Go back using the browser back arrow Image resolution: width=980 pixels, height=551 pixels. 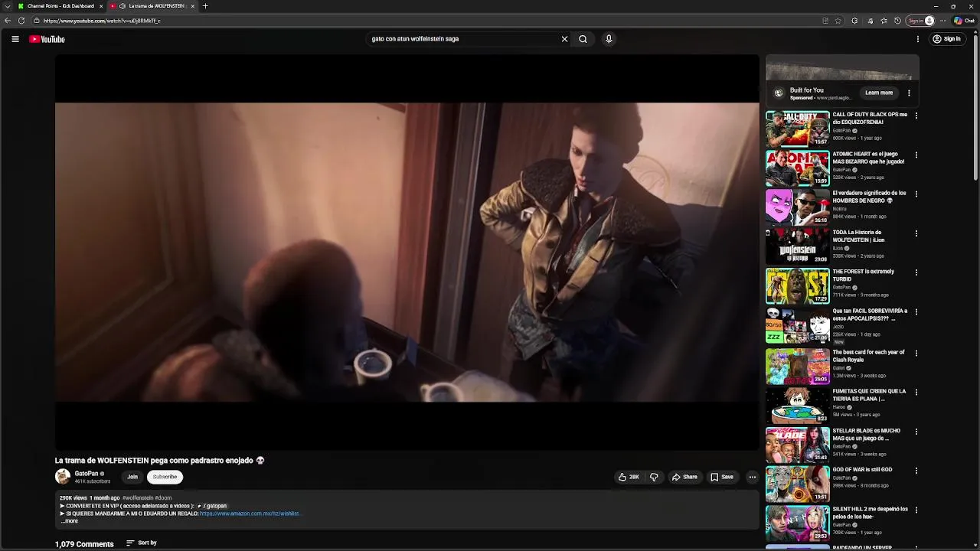[x=8, y=21]
